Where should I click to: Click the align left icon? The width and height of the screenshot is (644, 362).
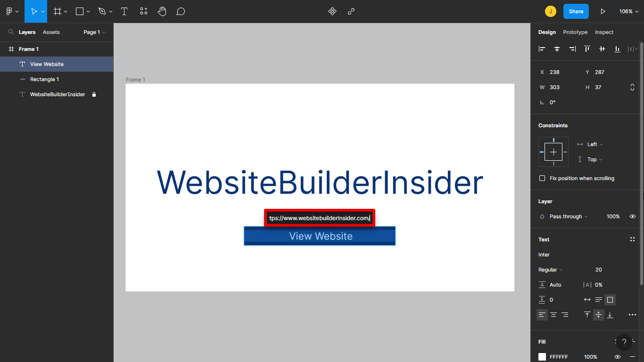tap(542, 49)
